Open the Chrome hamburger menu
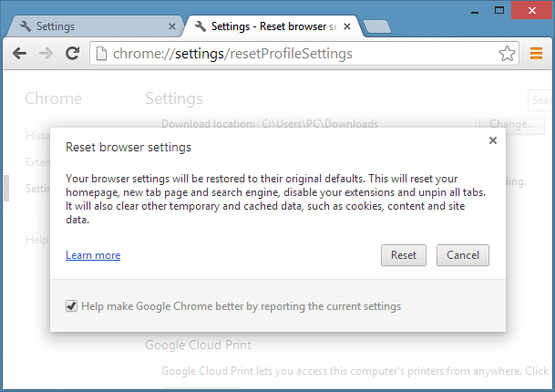This screenshot has height=392, width=555. (x=536, y=54)
